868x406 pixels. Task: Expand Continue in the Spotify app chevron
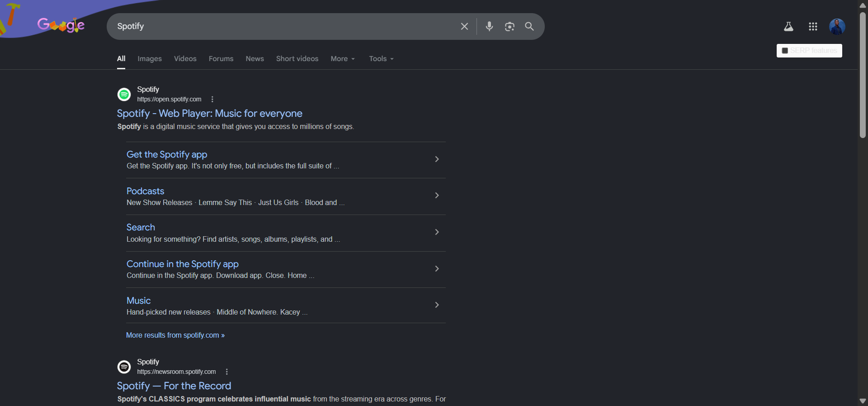click(437, 269)
